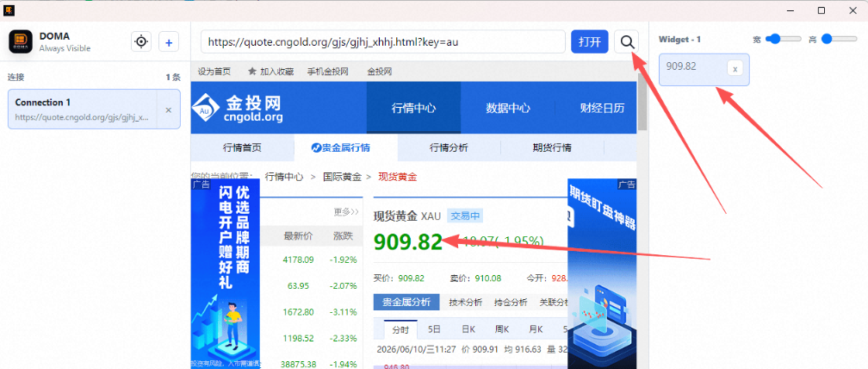The image size is (868, 369).
Task: Open 数据中心 navigation tab
Action: tap(508, 108)
